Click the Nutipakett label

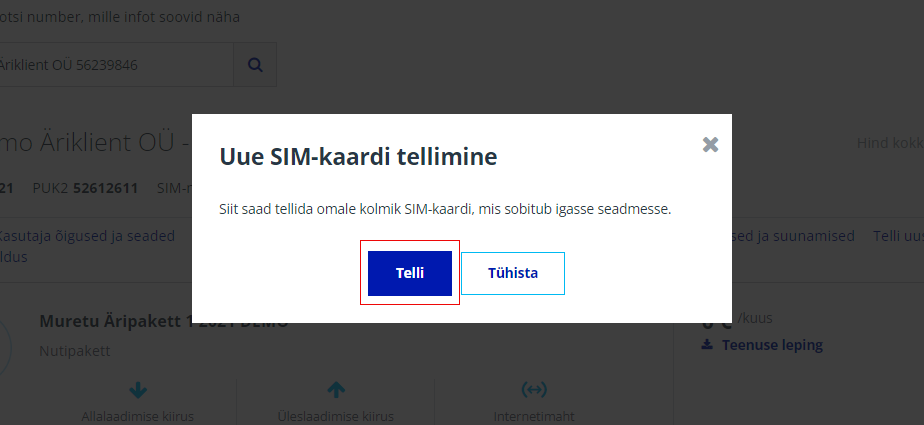coord(74,352)
